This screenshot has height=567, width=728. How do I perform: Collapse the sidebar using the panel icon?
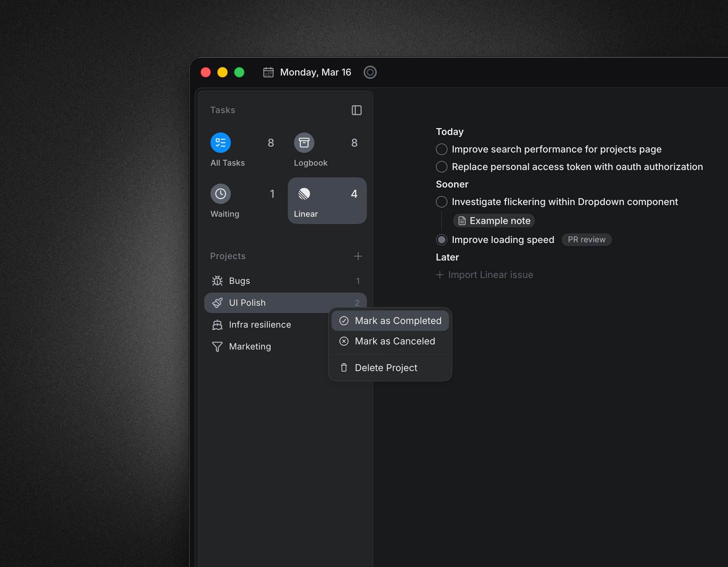pos(356,110)
